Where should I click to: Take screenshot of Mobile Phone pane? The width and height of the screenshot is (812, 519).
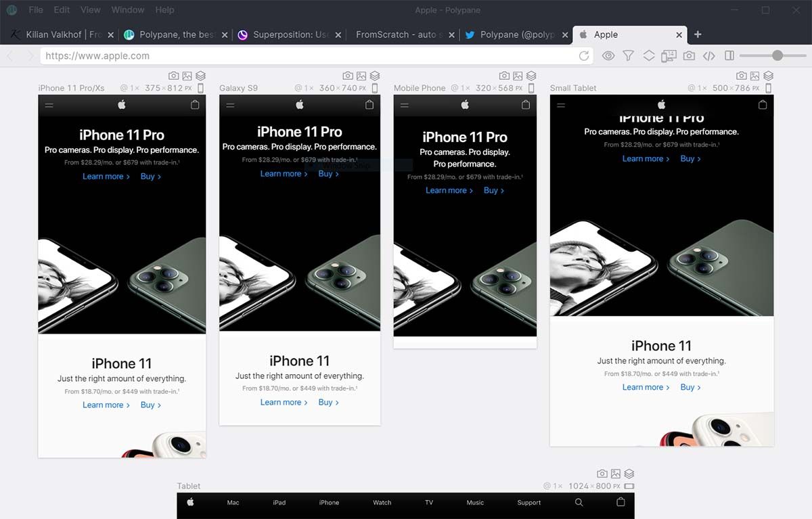tap(504, 76)
